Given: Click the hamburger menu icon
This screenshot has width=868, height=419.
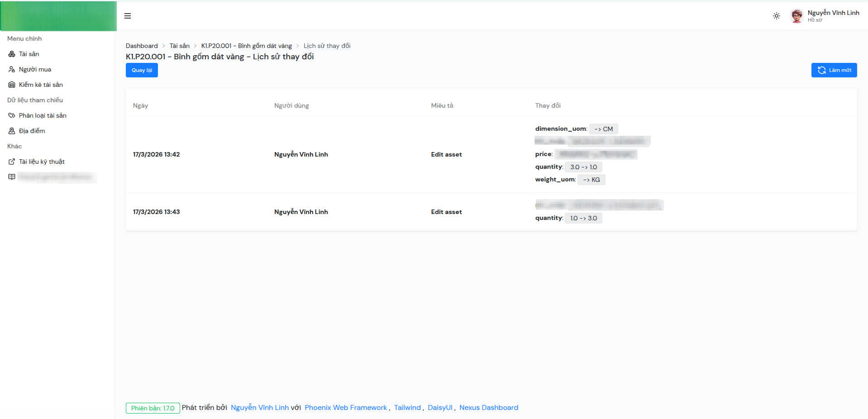Looking at the screenshot, I should tap(128, 16).
